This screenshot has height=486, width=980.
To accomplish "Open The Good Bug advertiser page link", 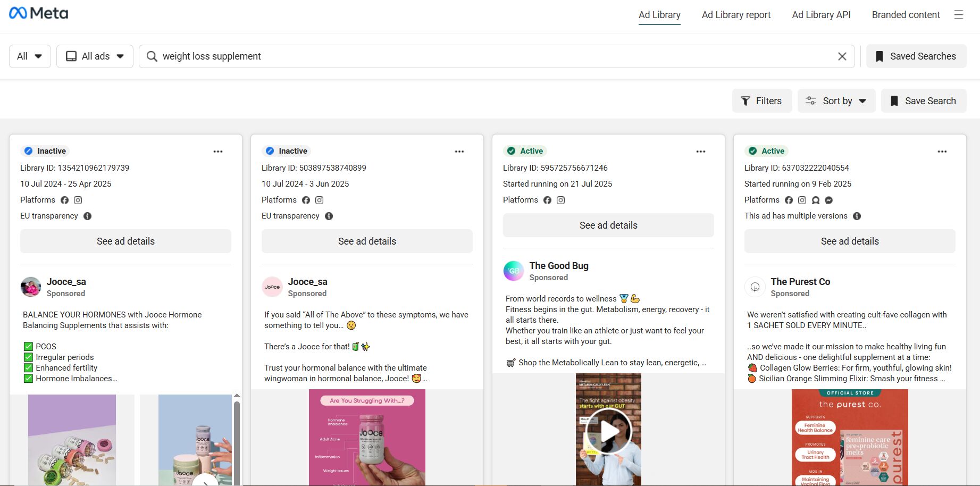I will pos(559,266).
